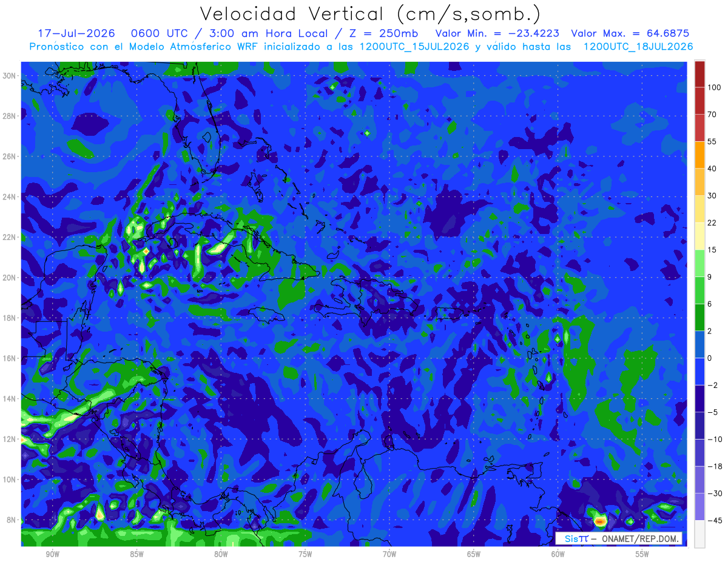Click the '85W' longitude label
Viewport: 728px width, 562px height.
coord(136,554)
